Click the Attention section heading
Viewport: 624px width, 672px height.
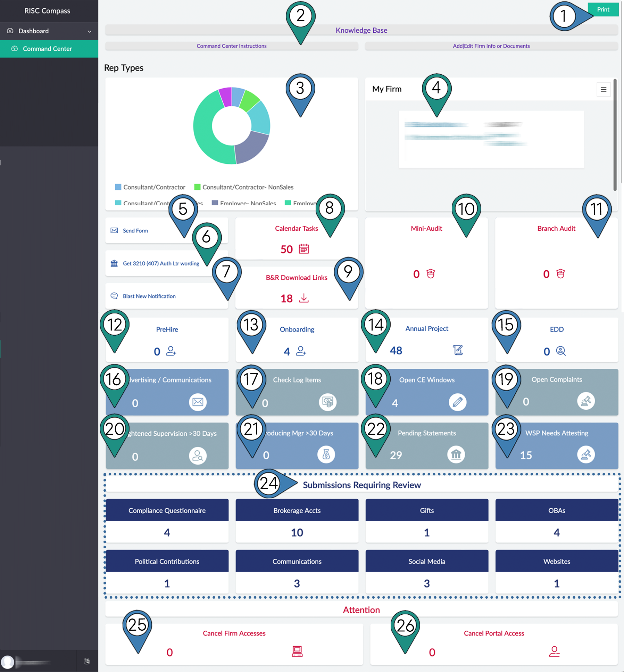pos(361,610)
